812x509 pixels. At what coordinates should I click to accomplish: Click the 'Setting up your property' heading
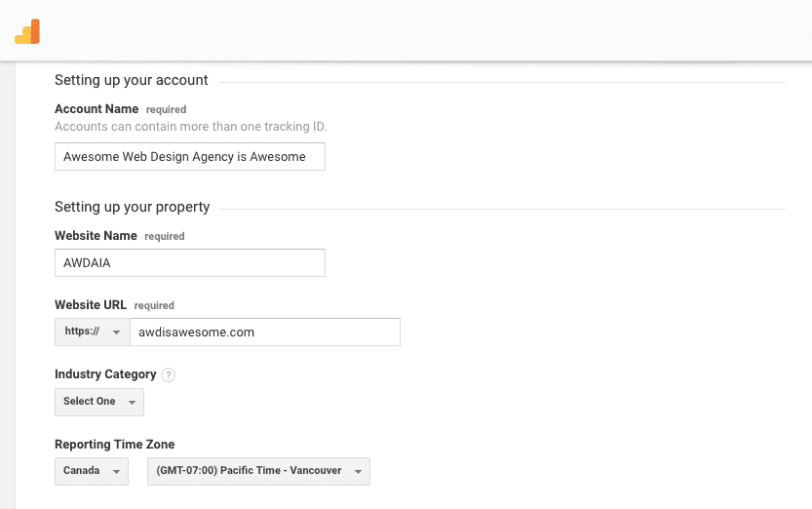[x=132, y=207]
